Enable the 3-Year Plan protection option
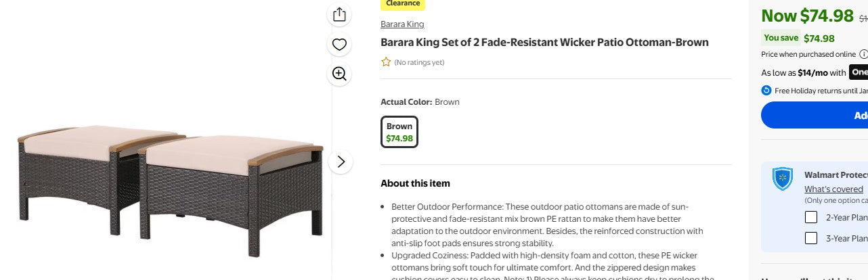The width and height of the screenshot is (868, 280). point(810,238)
